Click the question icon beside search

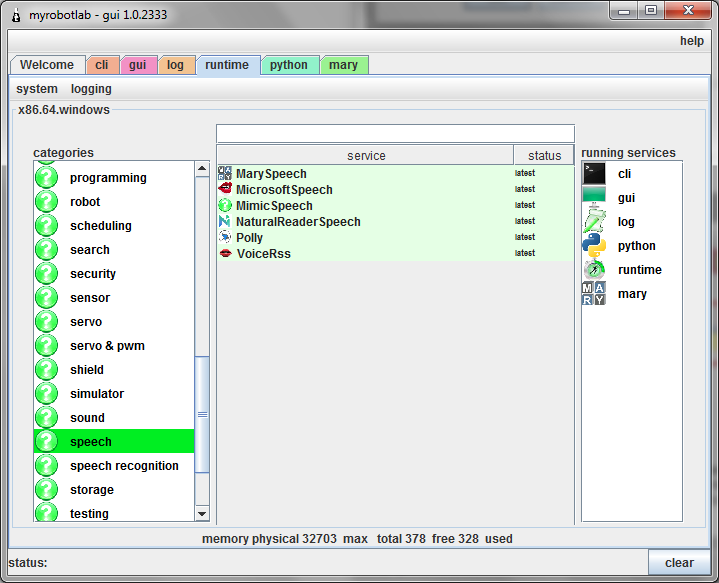pos(47,250)
